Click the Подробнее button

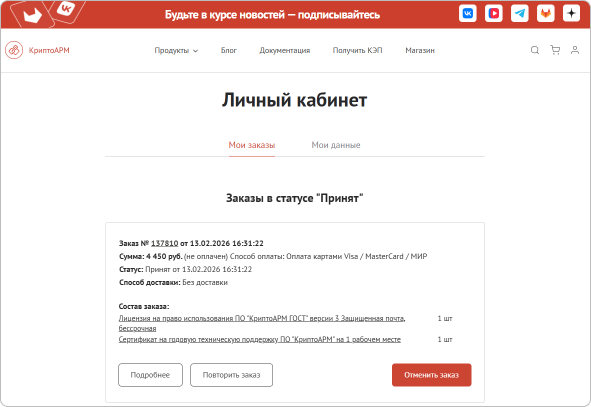(150, 375)
